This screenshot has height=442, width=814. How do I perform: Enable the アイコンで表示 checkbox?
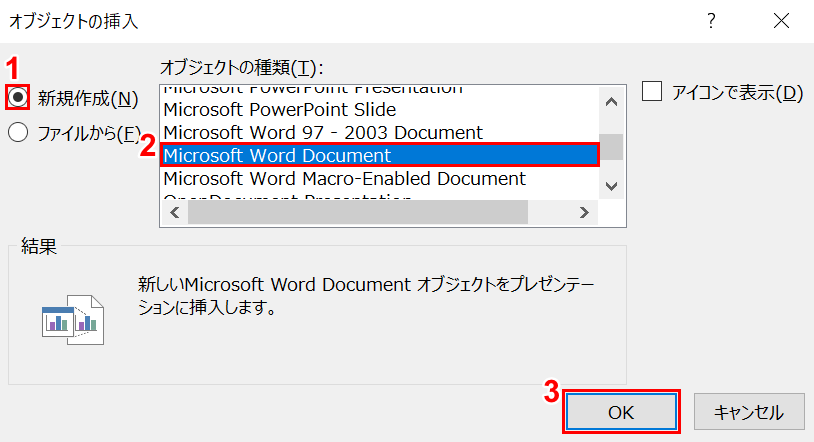tap(653, 93)
